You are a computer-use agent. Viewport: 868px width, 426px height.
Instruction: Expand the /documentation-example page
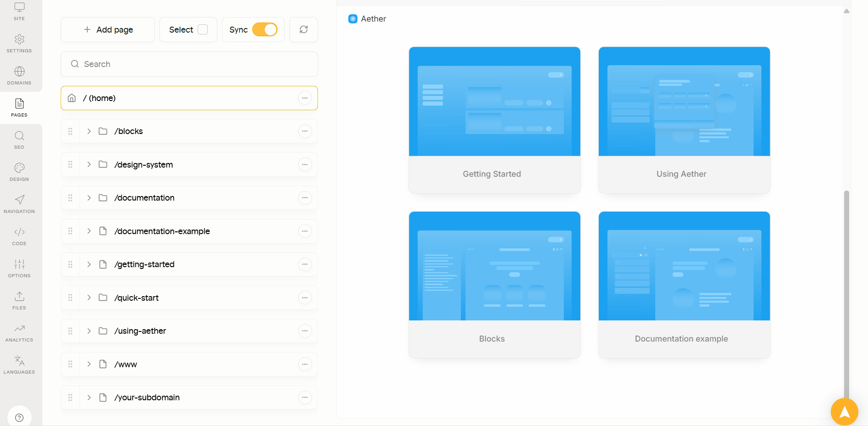pyautogui.click(x=89, y=231)
